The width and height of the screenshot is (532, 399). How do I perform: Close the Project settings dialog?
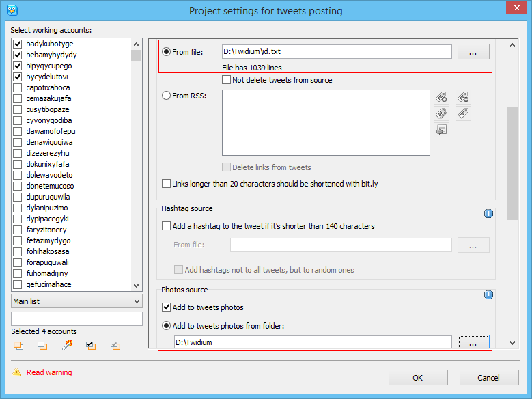(516, 8)
